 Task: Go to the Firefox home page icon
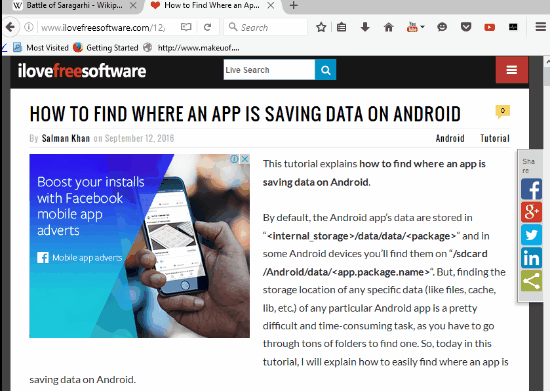click(x=388, y=27)
